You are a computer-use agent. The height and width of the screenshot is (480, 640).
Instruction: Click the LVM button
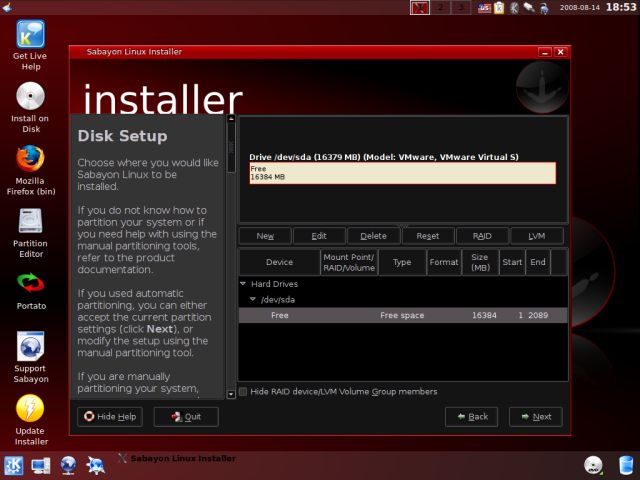tap(537, 236)
